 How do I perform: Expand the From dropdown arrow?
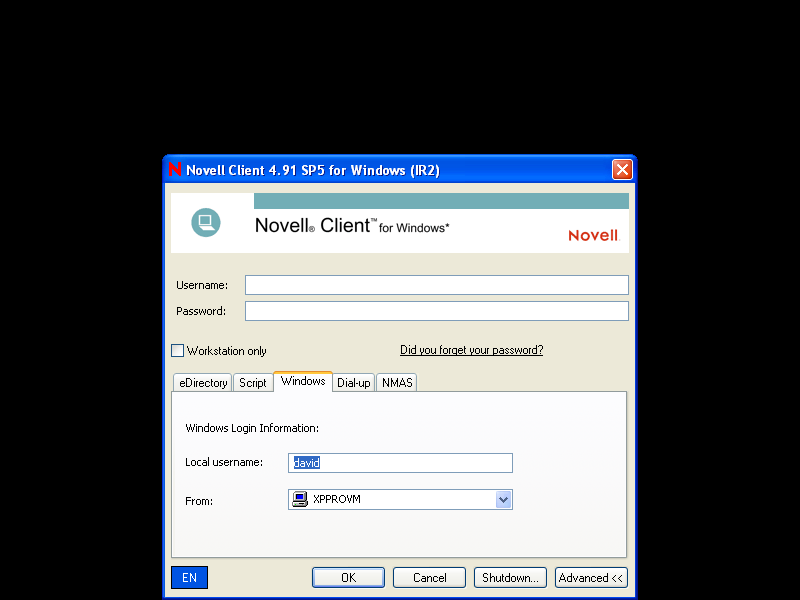coord(503,499)
